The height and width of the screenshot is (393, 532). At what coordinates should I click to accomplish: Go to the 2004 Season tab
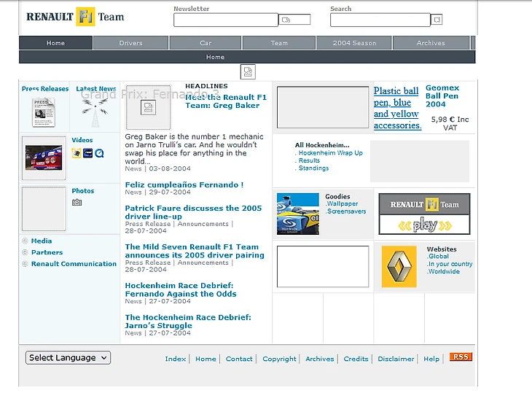354,43
